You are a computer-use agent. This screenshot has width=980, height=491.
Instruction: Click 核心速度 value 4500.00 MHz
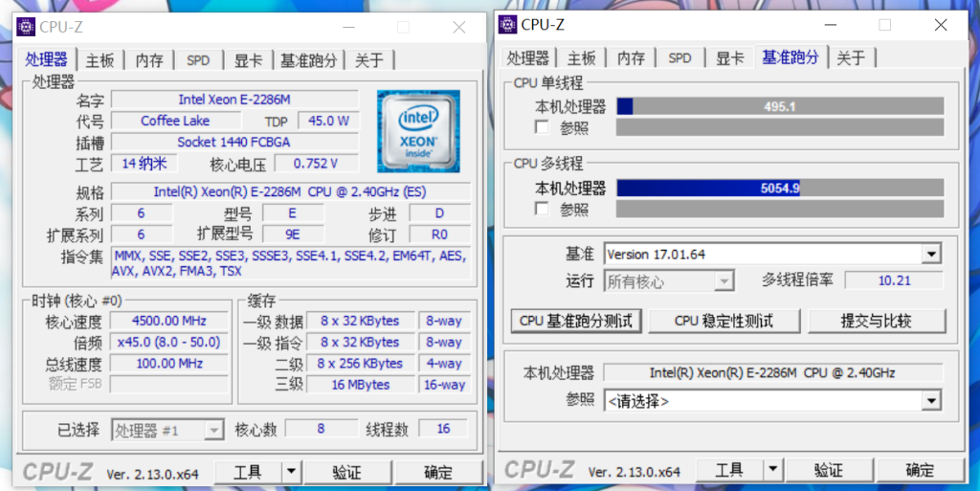point(169,321)
